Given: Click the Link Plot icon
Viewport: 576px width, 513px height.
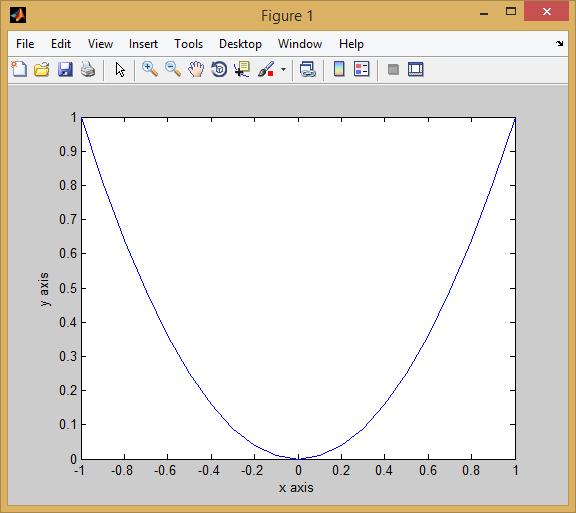Looking at the screenshot, I should pos(307,69).
